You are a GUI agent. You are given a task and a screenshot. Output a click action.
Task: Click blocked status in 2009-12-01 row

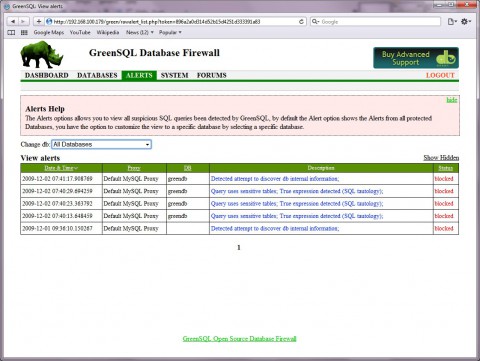click(444, 229)
